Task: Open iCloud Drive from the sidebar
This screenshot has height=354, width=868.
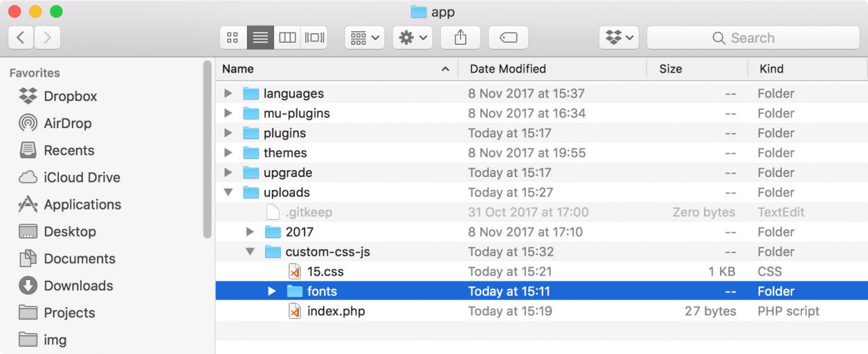Action: pos(81,178)
